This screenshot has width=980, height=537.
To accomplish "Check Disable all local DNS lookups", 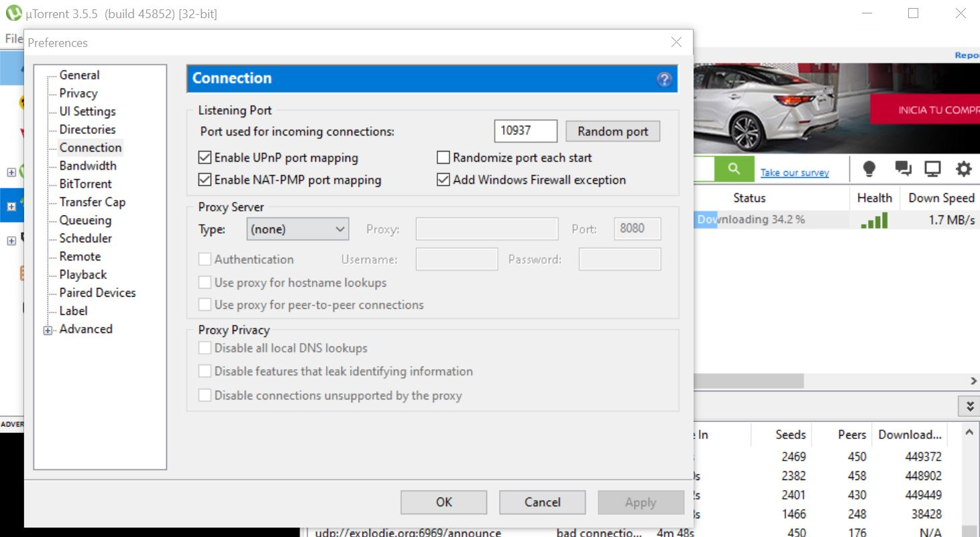I will click(x=205, y=348).
